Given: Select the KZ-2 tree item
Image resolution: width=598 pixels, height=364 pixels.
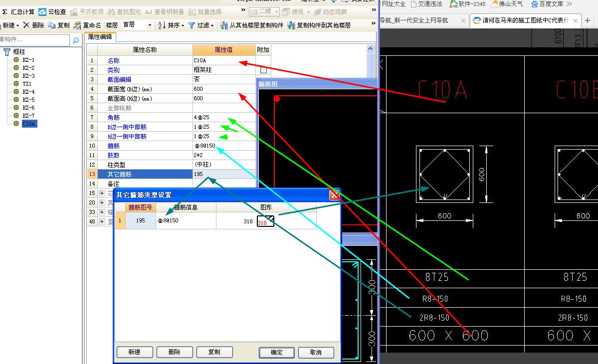Looking at the screenshot, I should click(28, 68).
